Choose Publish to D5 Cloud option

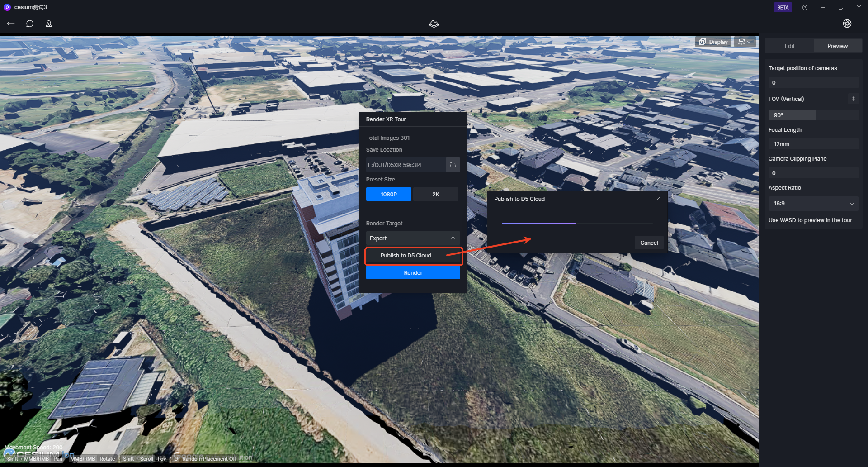coord(406,256)
